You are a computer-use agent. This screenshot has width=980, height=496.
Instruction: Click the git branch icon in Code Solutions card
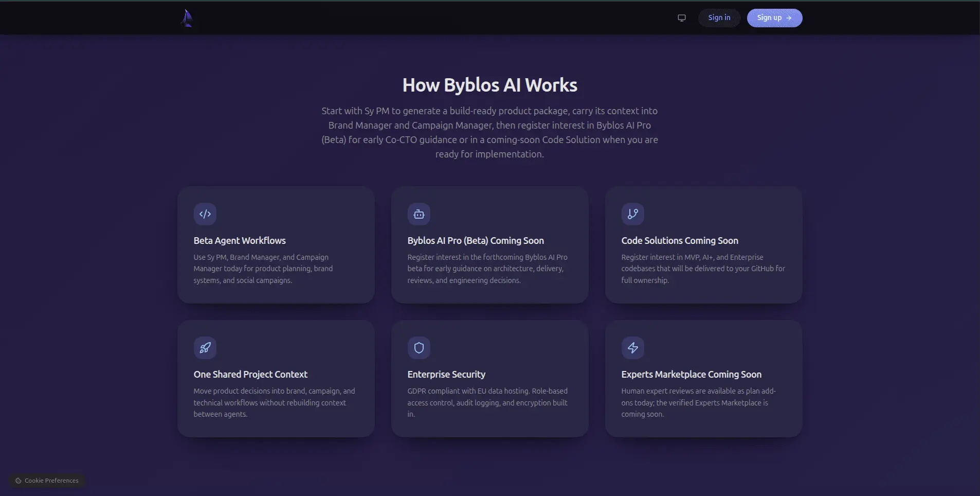coord(633,214)
